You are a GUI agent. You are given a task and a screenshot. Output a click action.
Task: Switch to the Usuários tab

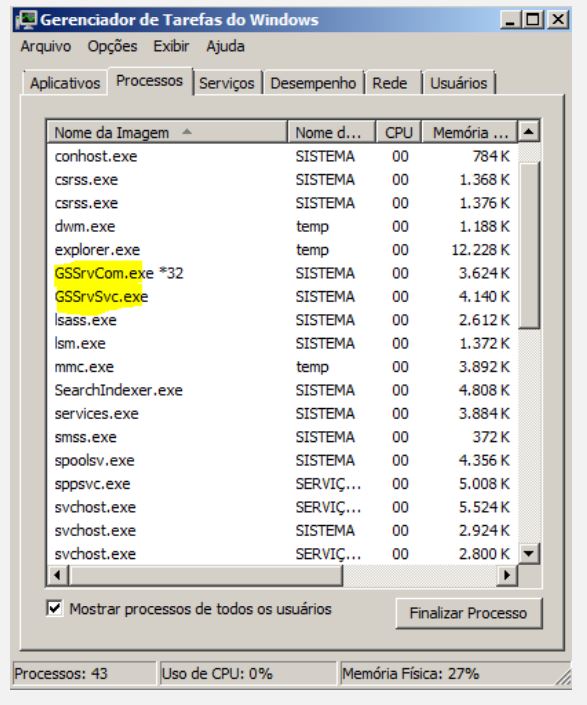click(x=459, y=83)
